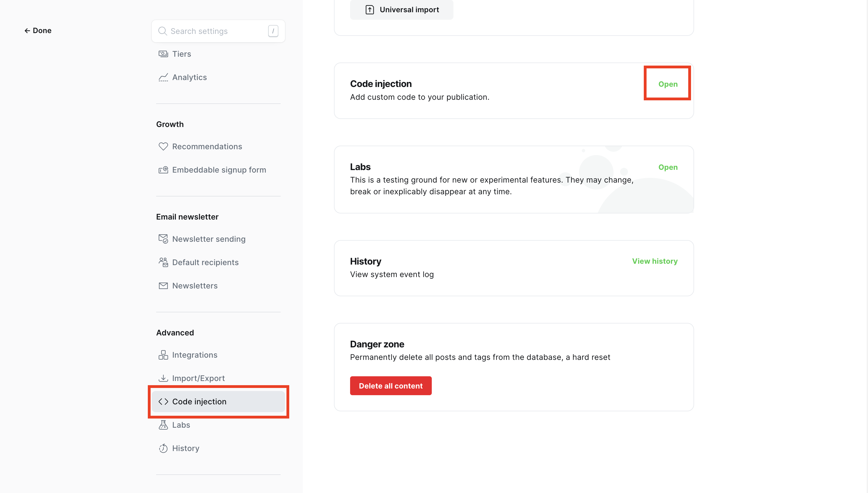Open Labs in sidebar
Image resolution: width=868 pixels, height=493 pixels.
click(218, 425)
